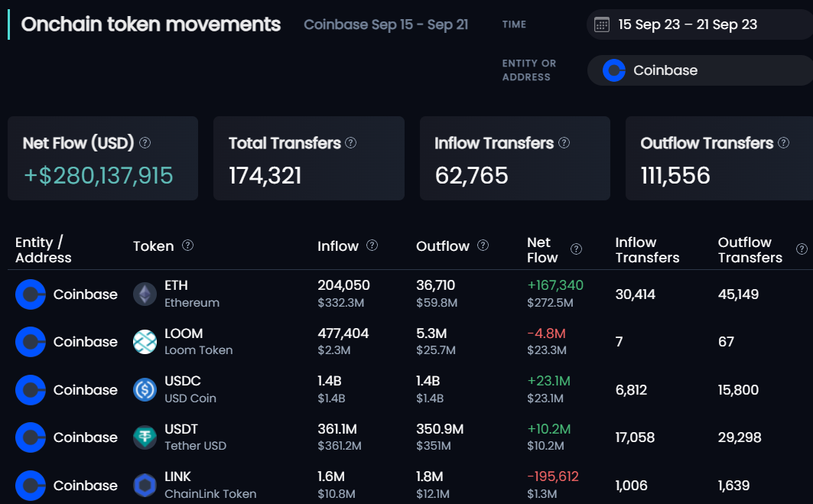Open the Coinbase entity link in USDT row

[x=86, y=437]
